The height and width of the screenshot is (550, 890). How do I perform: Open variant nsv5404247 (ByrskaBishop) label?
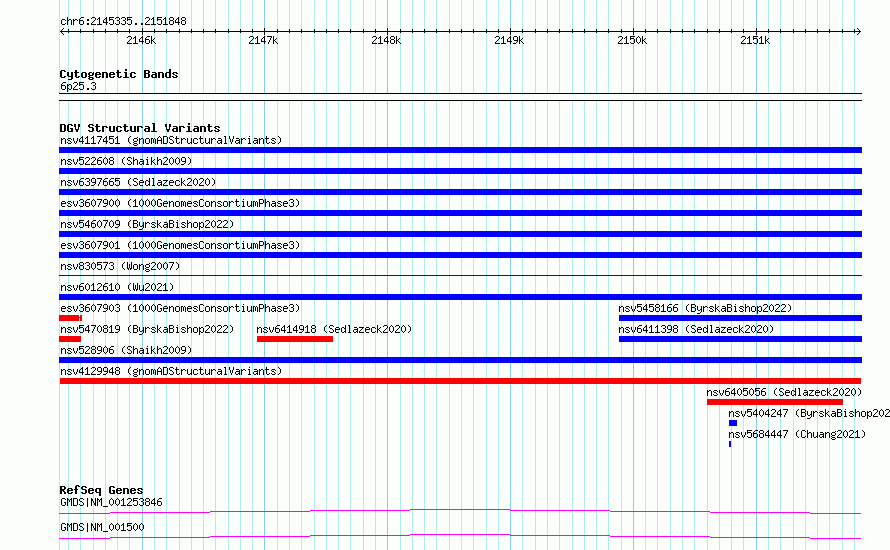click(809, 413)
